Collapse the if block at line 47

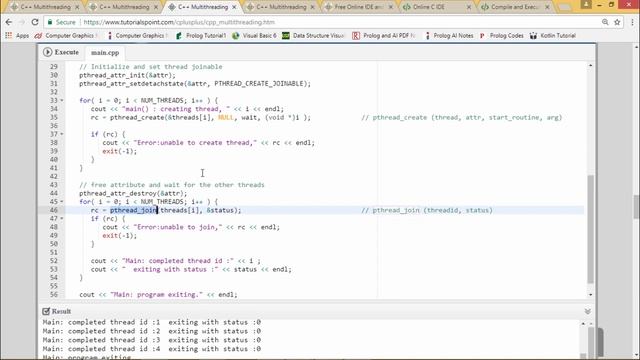pos(62,218)
